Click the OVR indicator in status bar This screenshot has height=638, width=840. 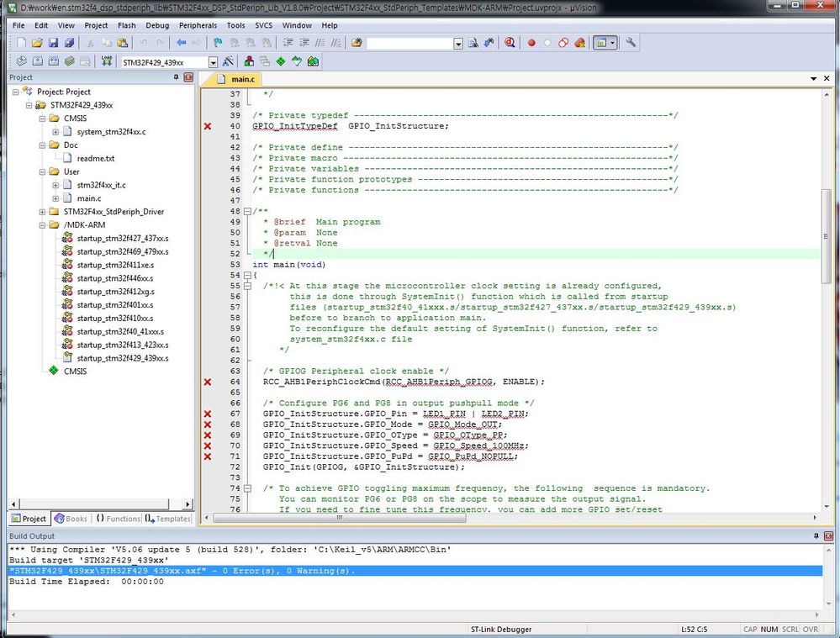point(810,630)
